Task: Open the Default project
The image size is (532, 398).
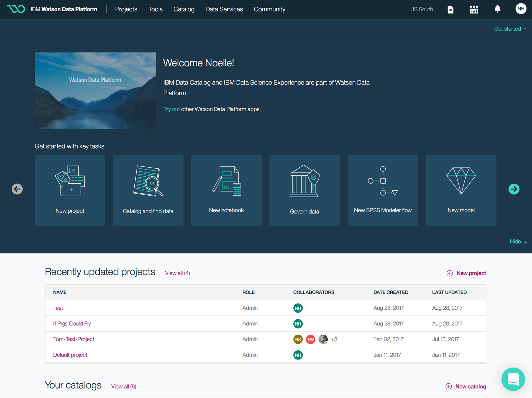Action: tap(70, 355)
